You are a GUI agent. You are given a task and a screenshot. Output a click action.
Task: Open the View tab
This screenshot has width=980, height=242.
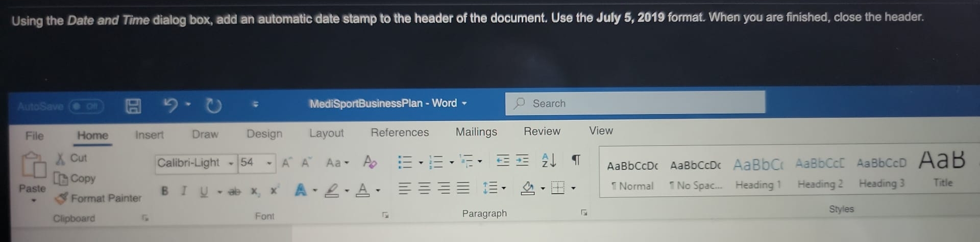pos(601,130)
